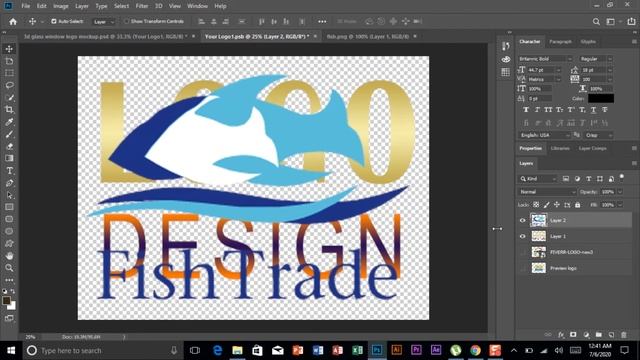Click the FIVERR-LOGO-new3 layer thumbnail
The image size is (640, 360).
coord(538,252)
